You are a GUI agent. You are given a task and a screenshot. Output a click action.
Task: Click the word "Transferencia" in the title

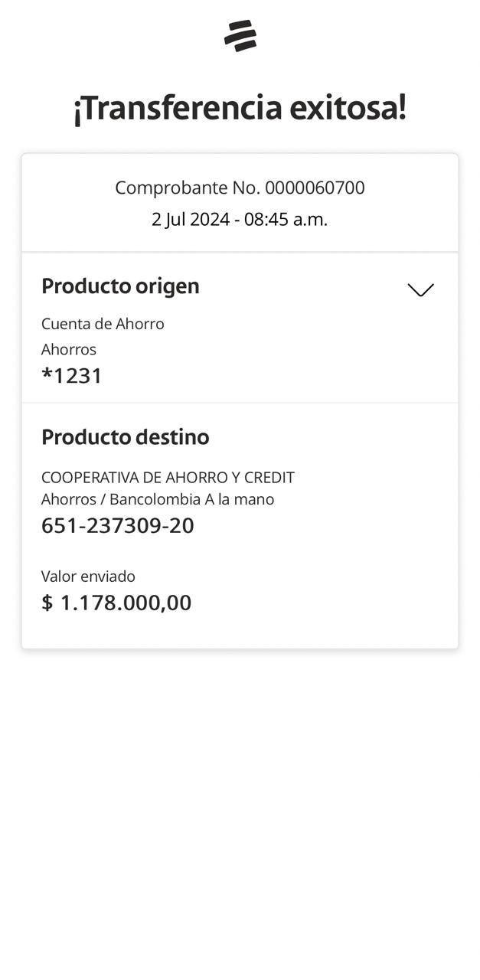click(x=181, y=108)
